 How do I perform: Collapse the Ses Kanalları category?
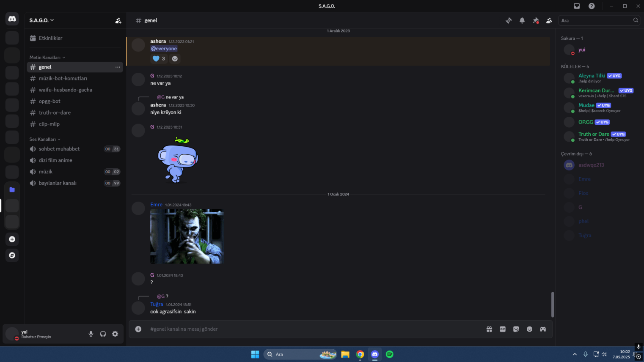45,139
